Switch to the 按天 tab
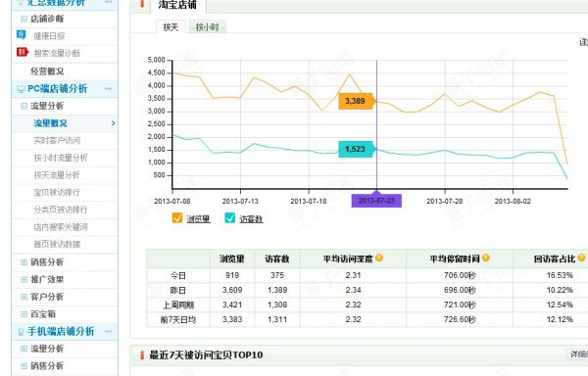 click(171, 27)
